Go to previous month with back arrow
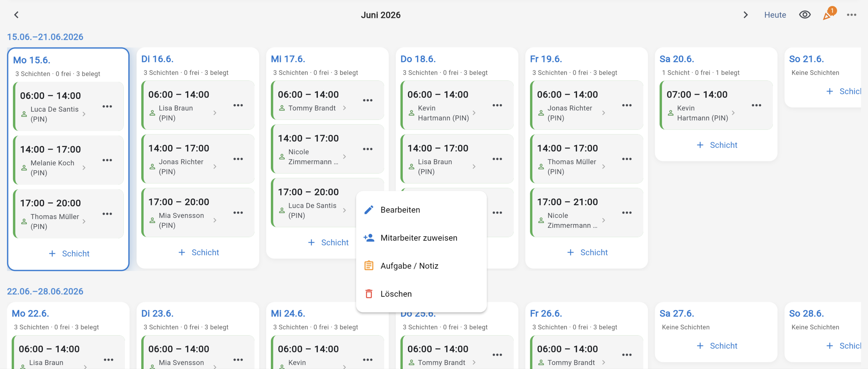Image resolution: width=868 pixels, height=369 pixels. (x=16, y=15)
